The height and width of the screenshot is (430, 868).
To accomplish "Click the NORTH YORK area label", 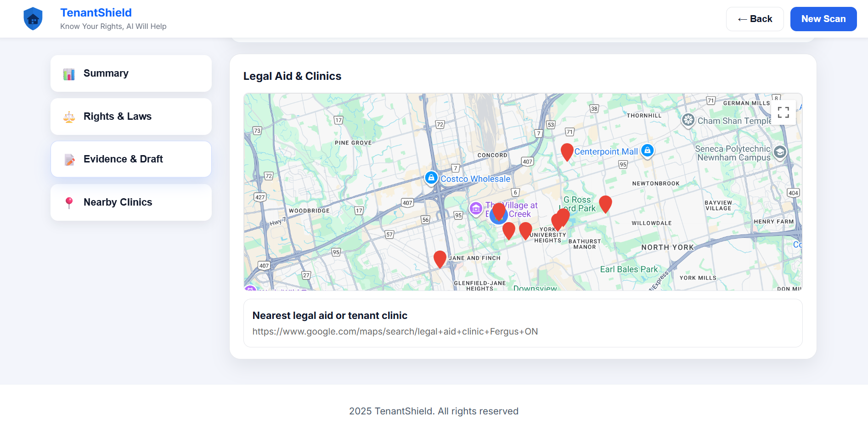I will pos(667,247).
